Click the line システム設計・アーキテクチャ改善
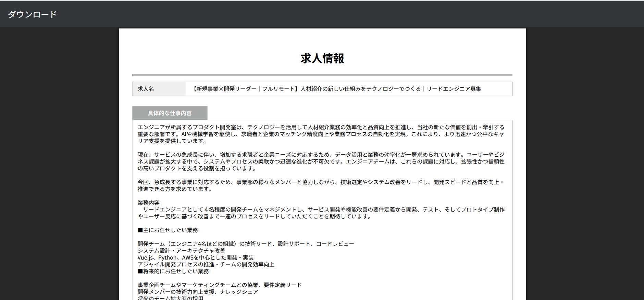Screen dimensions: 644x300 182,251
